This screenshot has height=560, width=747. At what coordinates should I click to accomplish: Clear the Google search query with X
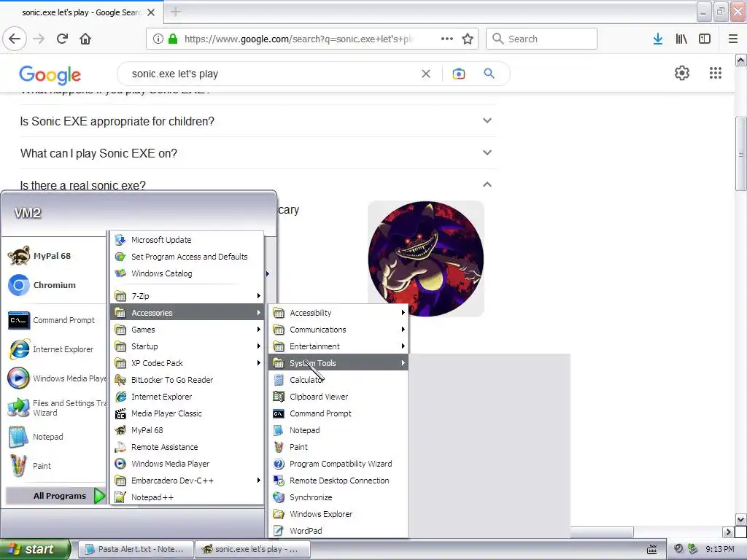point(426,74)
